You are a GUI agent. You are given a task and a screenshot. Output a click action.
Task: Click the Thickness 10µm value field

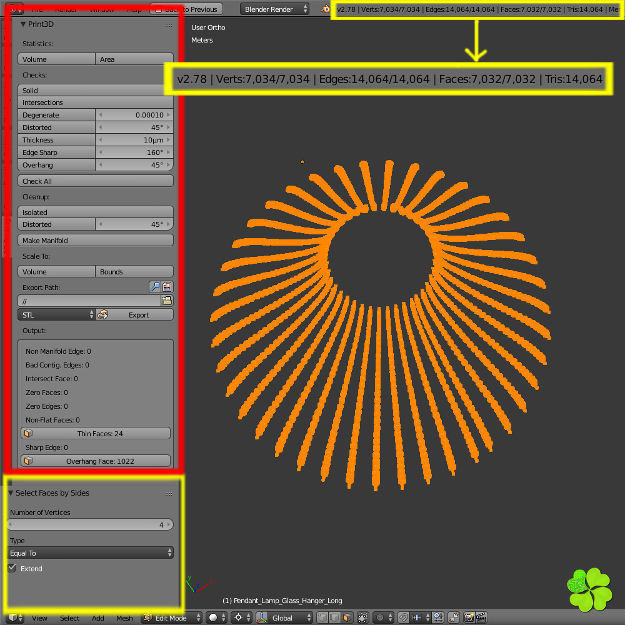(134, 140)
